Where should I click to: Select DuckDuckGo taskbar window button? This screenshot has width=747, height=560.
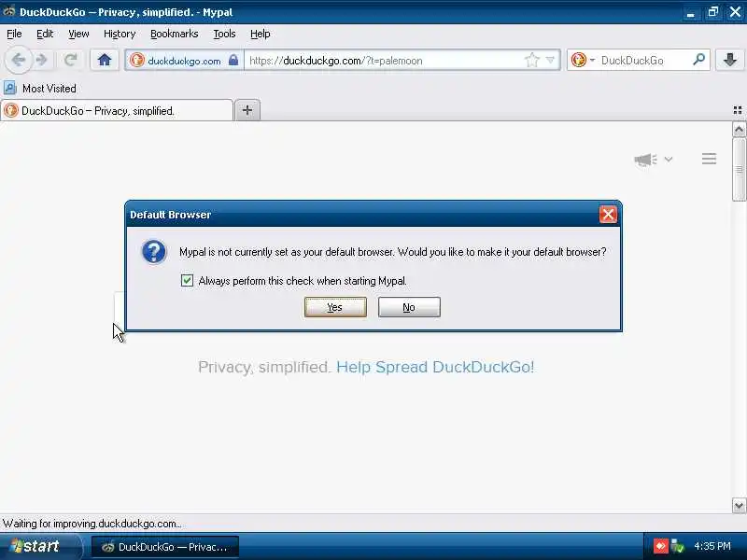(x=165, y=547)
